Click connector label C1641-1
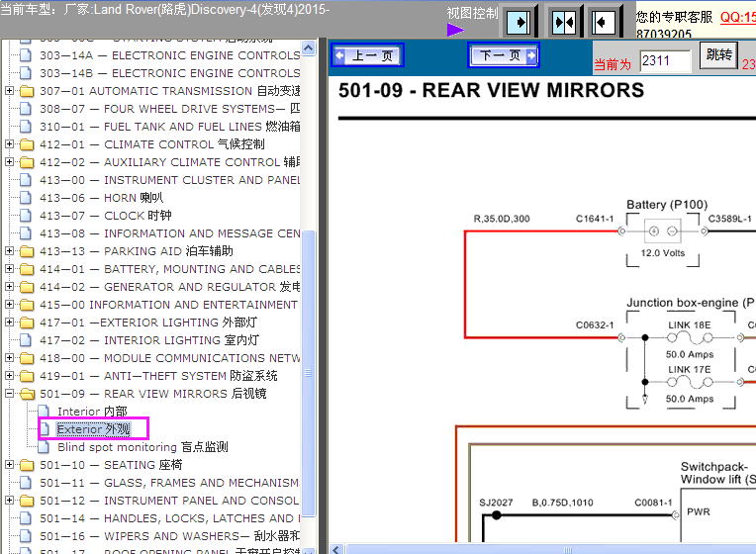The image size is (756, 554). pyautogui.click(x=595, y=219)
